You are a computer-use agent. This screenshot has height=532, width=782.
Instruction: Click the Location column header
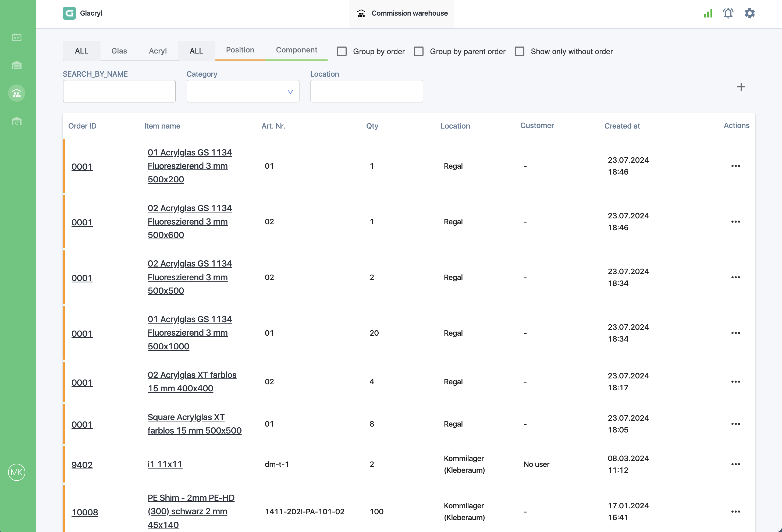tap(455, 126)
